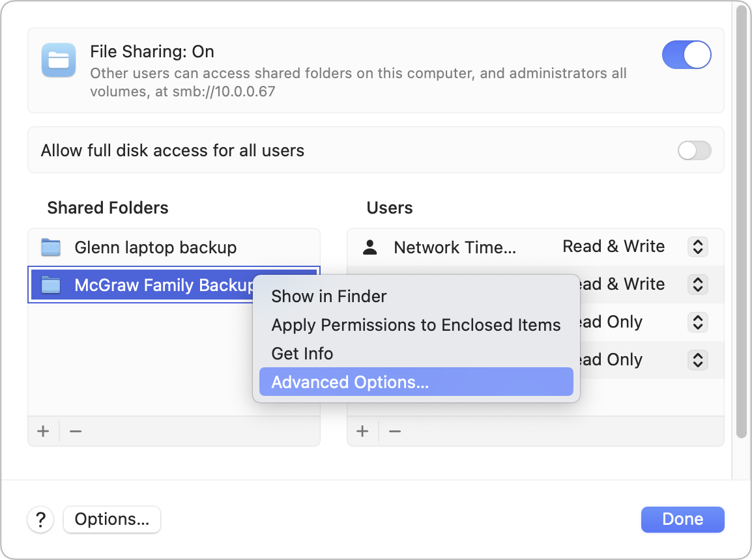Choose Apply Permissions to Enclosed Items
The width and height of the screenshot is (752, 560).
[x=415, y=325]
